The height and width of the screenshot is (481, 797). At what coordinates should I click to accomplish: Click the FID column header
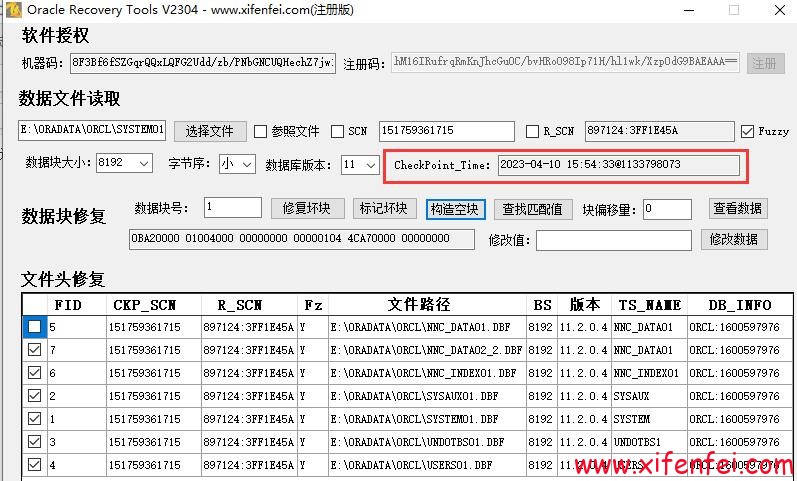click(x=77, y=305)
